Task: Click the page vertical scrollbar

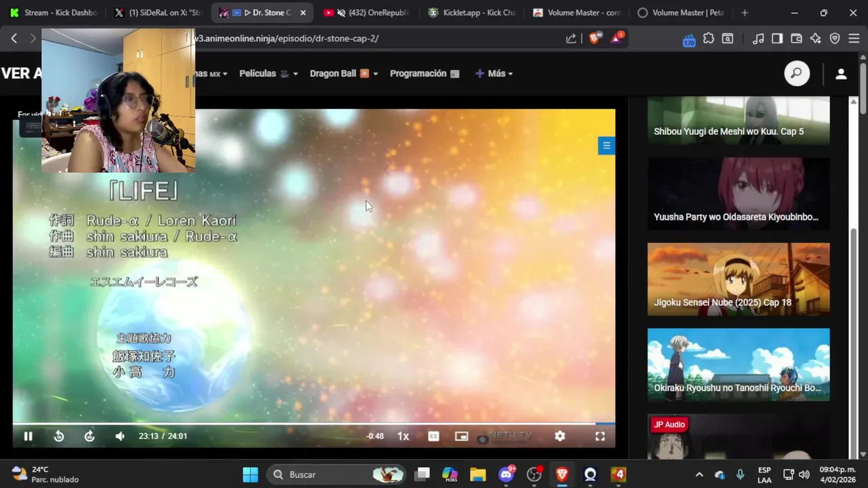Action: (x=863, y=88)
